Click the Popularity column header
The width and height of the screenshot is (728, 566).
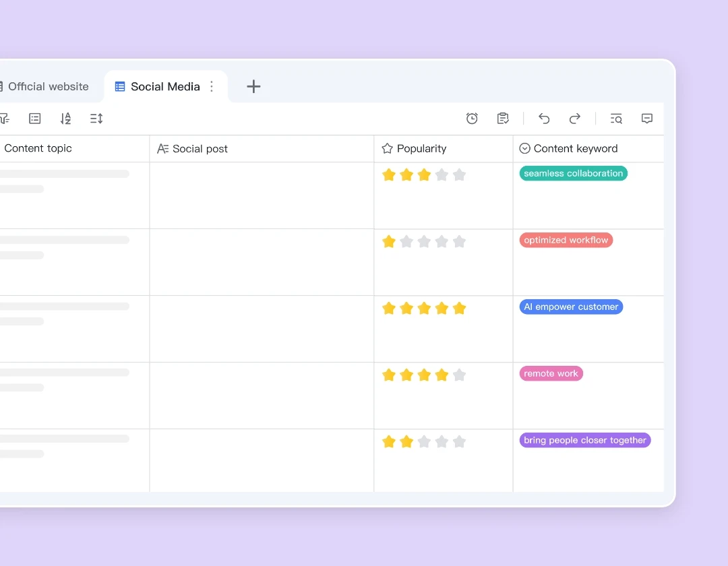pos(421,148)
